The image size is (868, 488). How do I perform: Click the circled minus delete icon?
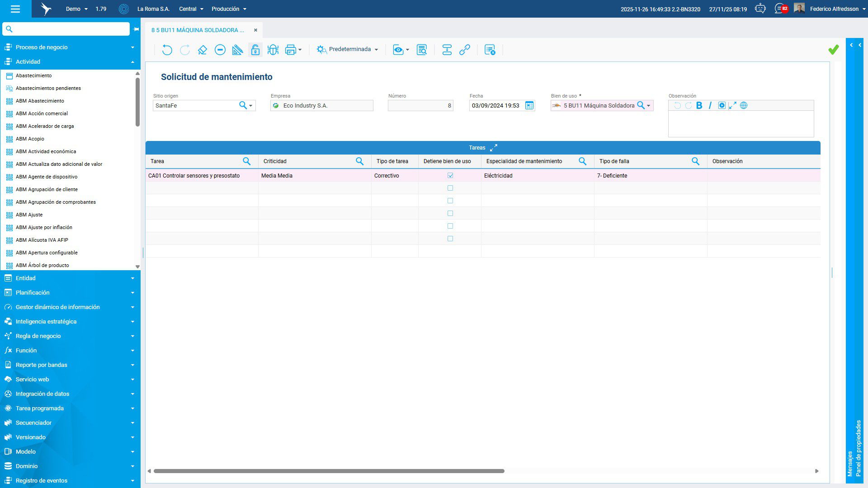[220, 50]
